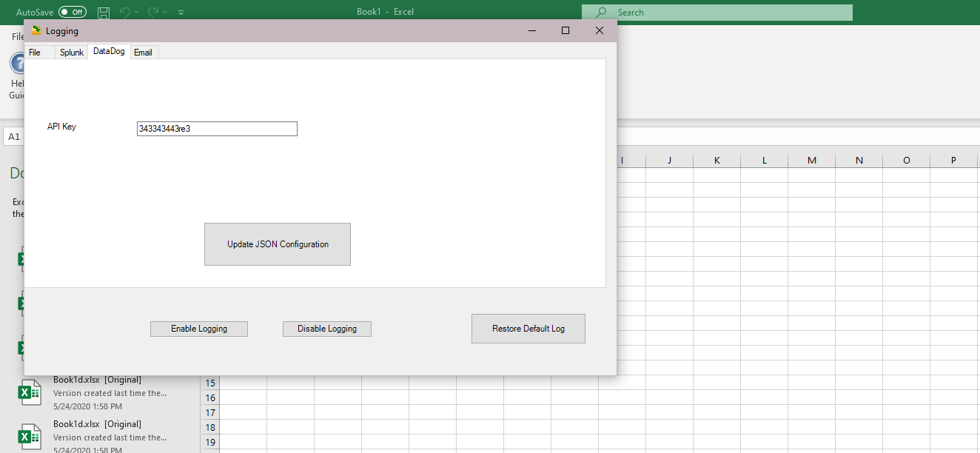Open the Redo history dropdown arrow
This screenshot has width=980, height=453.
coord(164,13)
